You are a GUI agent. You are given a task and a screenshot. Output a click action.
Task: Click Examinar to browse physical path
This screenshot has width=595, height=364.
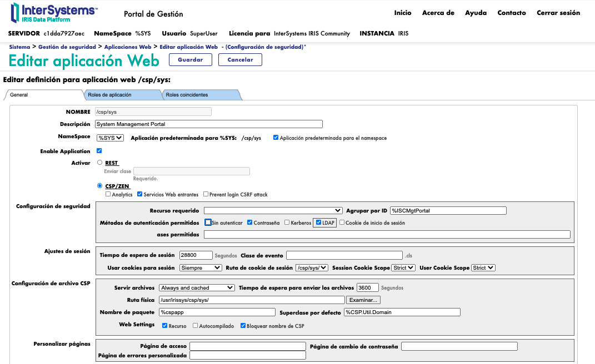(363, 300)
